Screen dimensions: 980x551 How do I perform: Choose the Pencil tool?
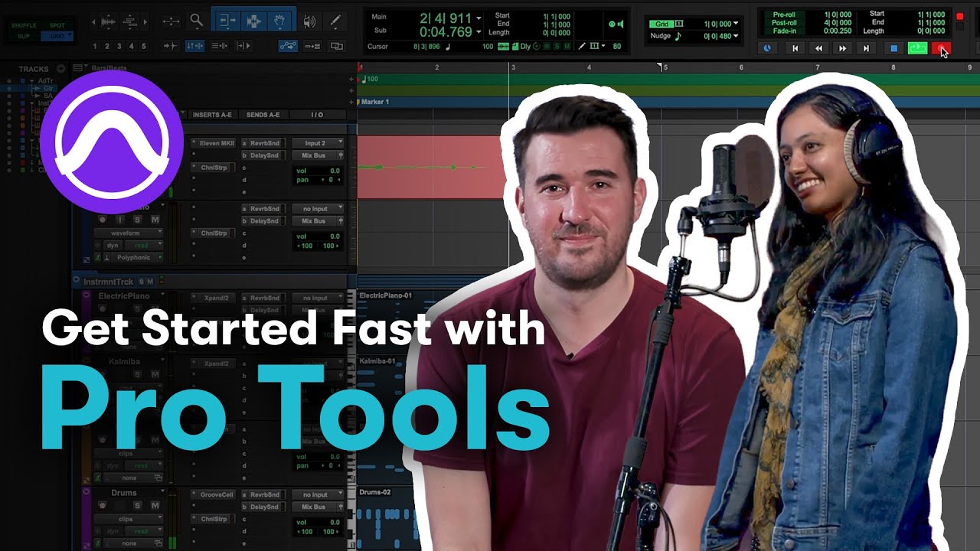click(x=335, y=21)
